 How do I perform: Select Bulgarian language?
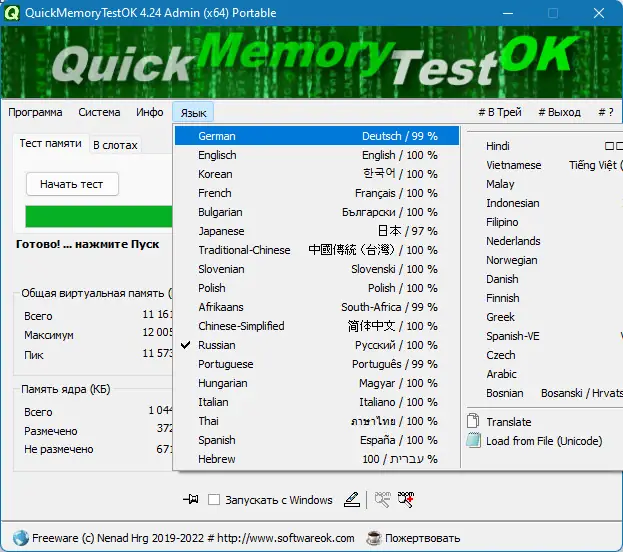click(x=317, y=212)
